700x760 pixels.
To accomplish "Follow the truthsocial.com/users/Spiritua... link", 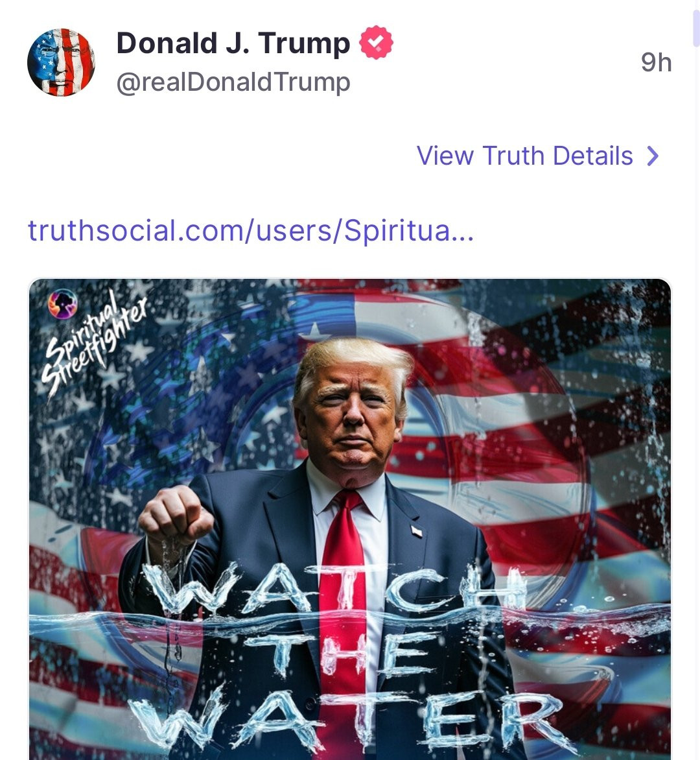I will (251, 230).
